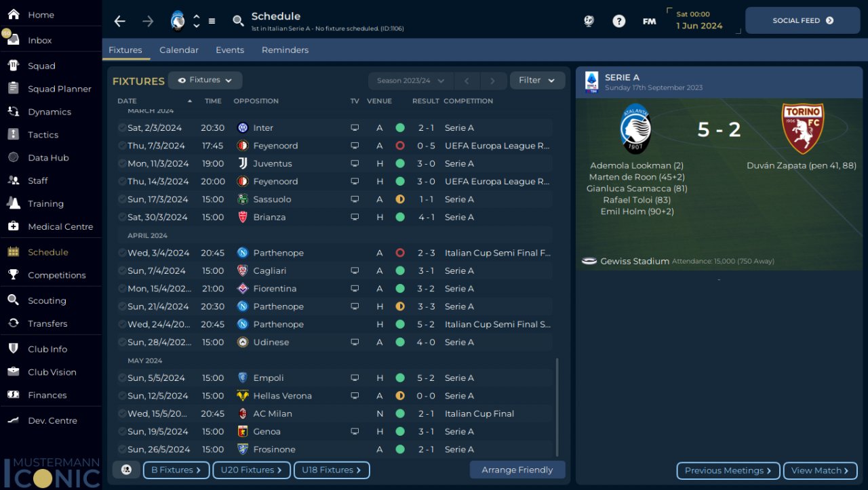Image resolution: width=868 pixels, height=490 pixels.
Task: Switch to the Reminders tab
Action: pos(285,50)
